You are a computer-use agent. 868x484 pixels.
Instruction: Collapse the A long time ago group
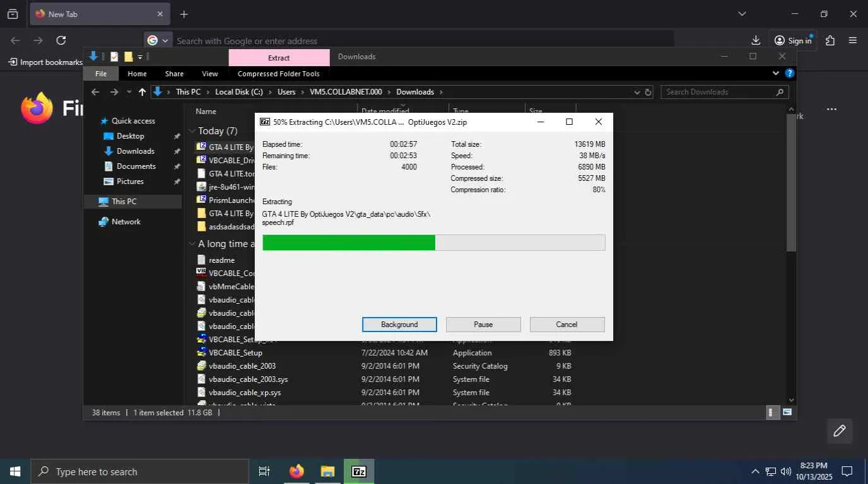pos(192,244)
